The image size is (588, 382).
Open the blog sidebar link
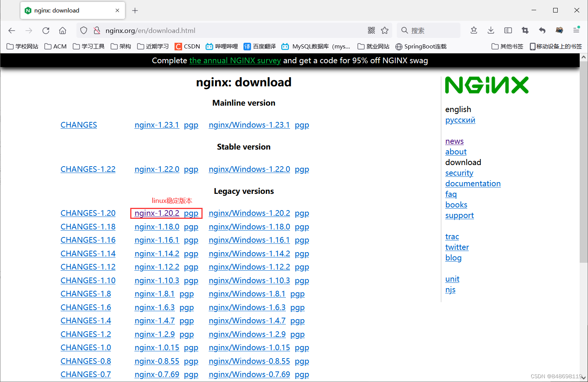(453, 258)
